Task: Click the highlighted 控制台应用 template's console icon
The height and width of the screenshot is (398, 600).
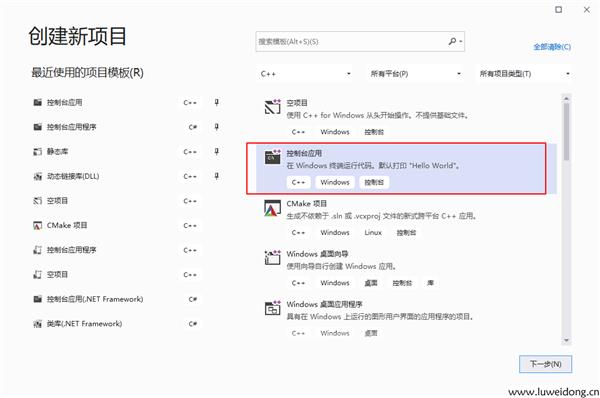Action: (272, 157)
